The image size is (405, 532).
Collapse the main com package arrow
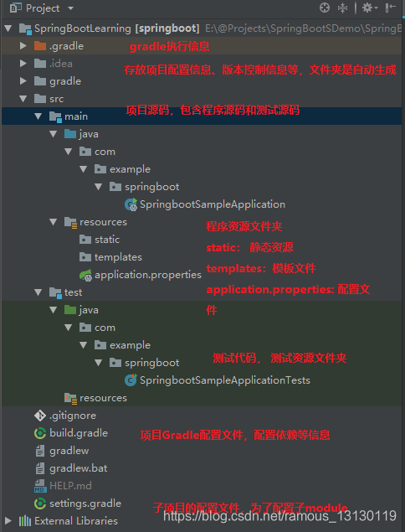click(x=68, y=152)
